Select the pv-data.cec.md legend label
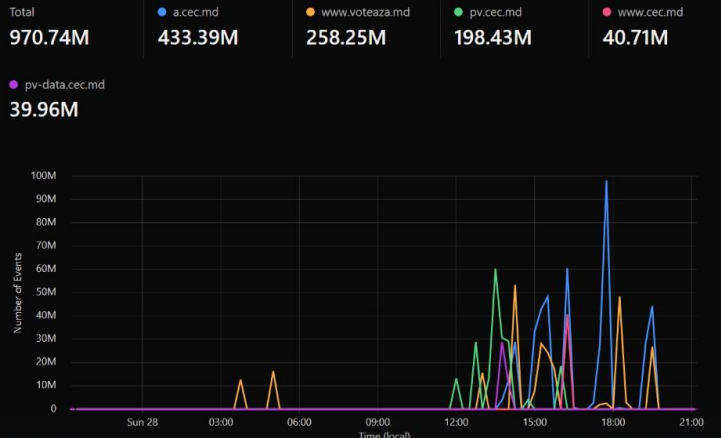This screenshot has width=721, height=438. [x=64, y=85]
